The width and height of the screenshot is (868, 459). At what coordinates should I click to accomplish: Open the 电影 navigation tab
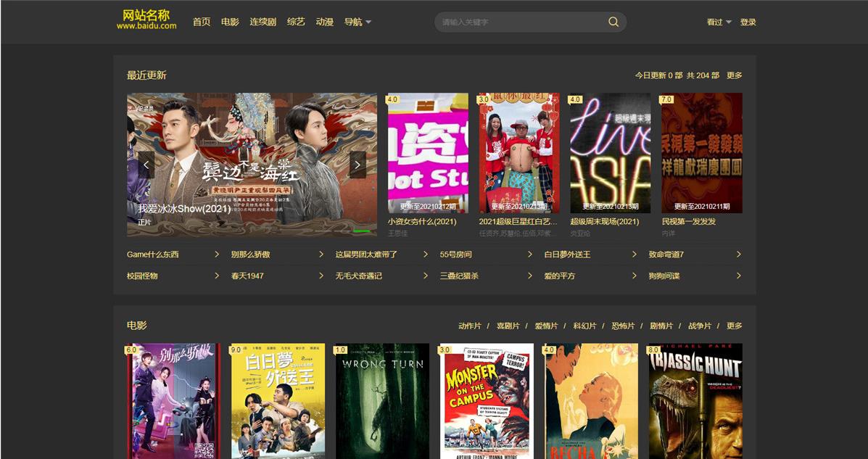(x=230, y=22)
